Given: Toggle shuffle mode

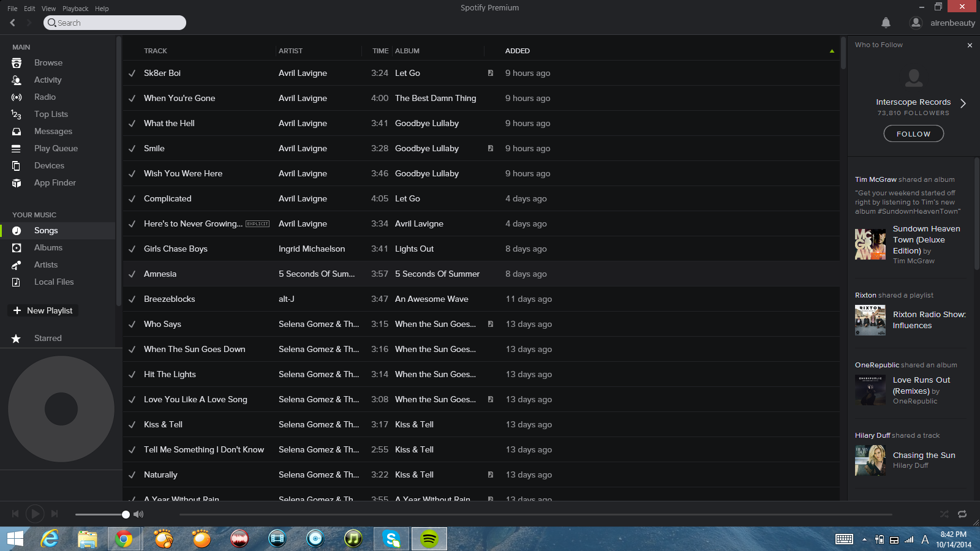Looking at the screenshot, I should tap(944, 514).
